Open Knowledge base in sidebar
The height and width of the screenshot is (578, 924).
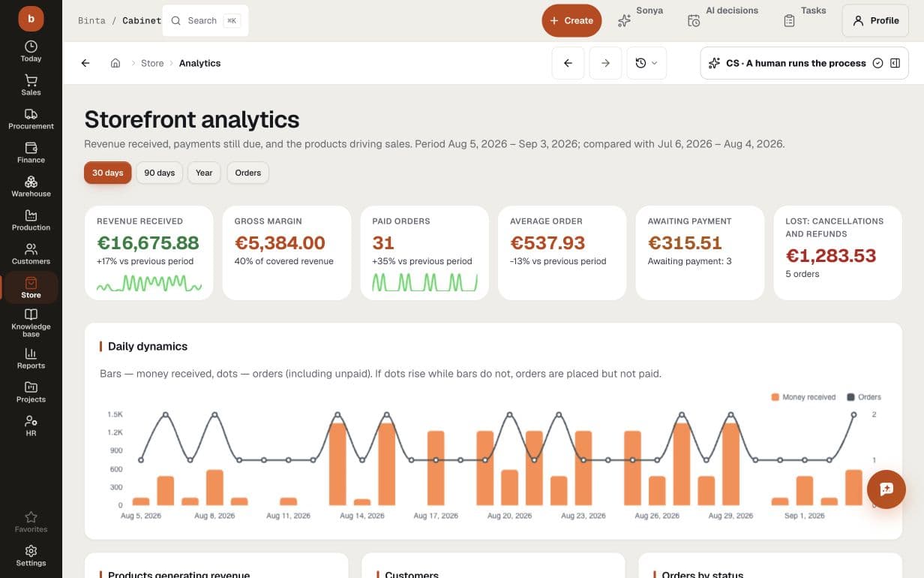pyautogui.click(x=31, y=323)
